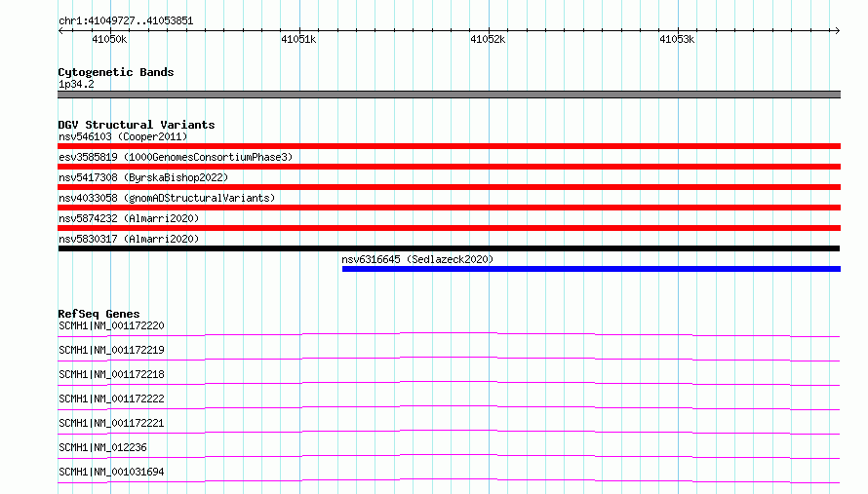The image size is (868, 494).
Task: Open the SCMH1|NM_001172219 transcript label
Action: (x=111, y=350)
